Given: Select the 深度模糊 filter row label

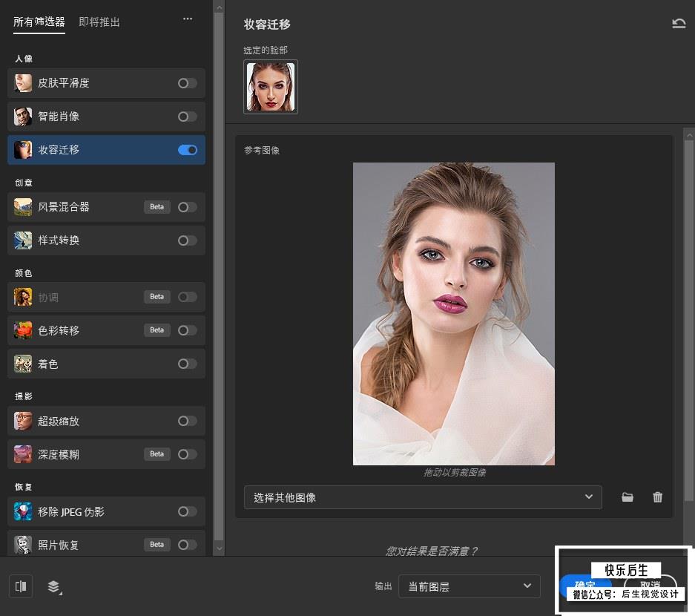Looking at the screenshot, I should [59, 454].
